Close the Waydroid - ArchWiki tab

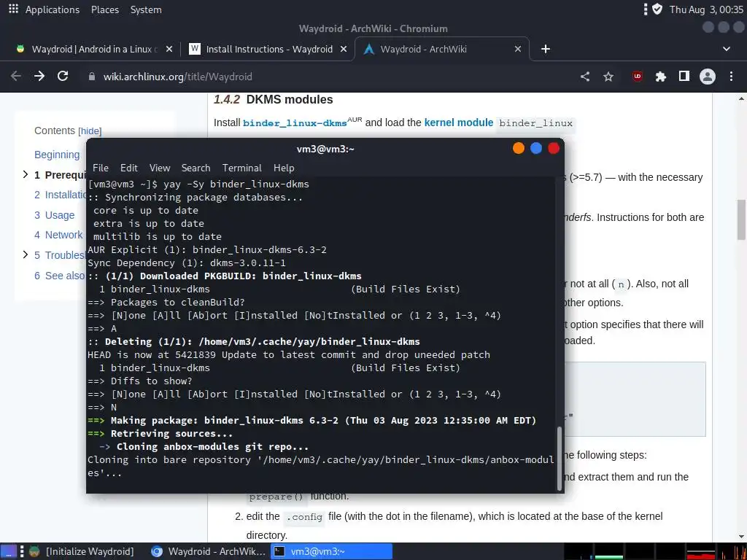pos(518,49)
